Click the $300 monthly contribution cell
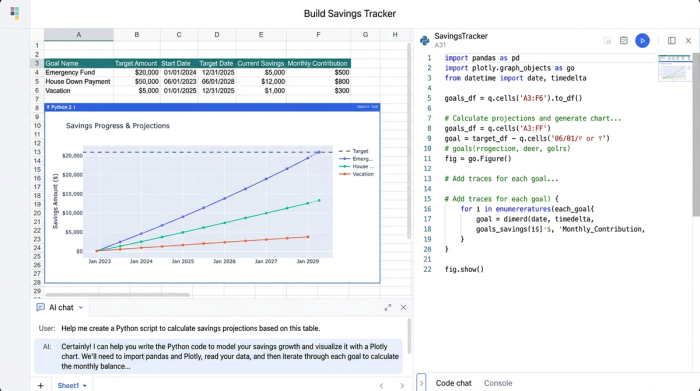Screen dimensions: 700x391 click(318, 91)
